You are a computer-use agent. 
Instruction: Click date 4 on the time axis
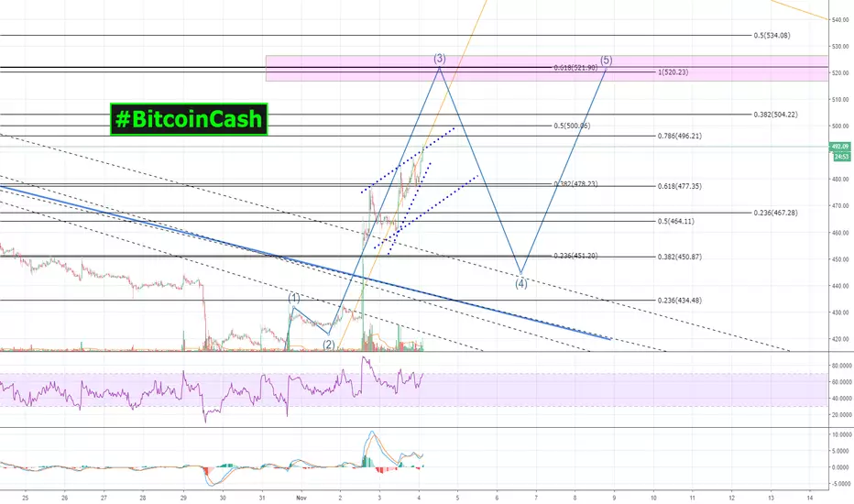[x=418, y=498]
